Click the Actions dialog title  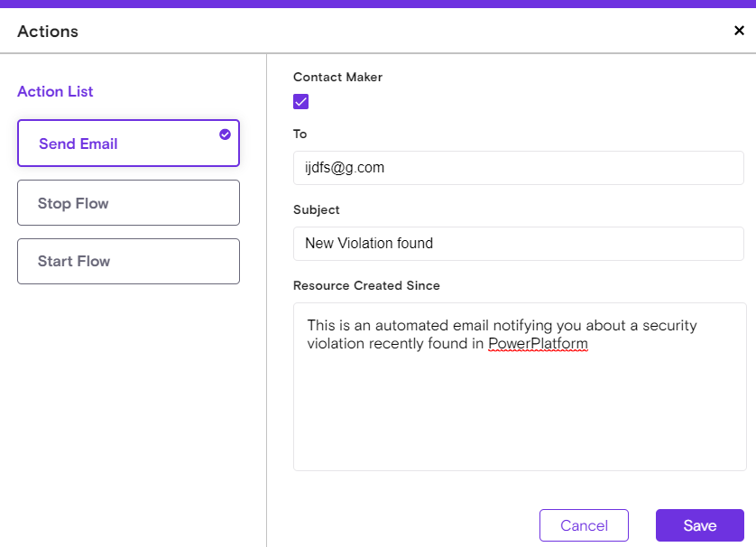(x=48, y=32)
